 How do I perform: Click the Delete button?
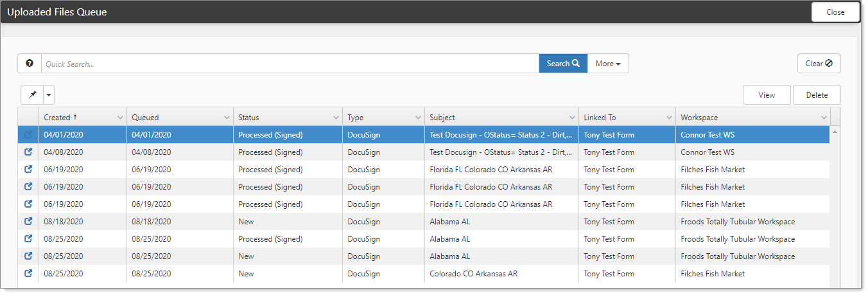point(817,95)
